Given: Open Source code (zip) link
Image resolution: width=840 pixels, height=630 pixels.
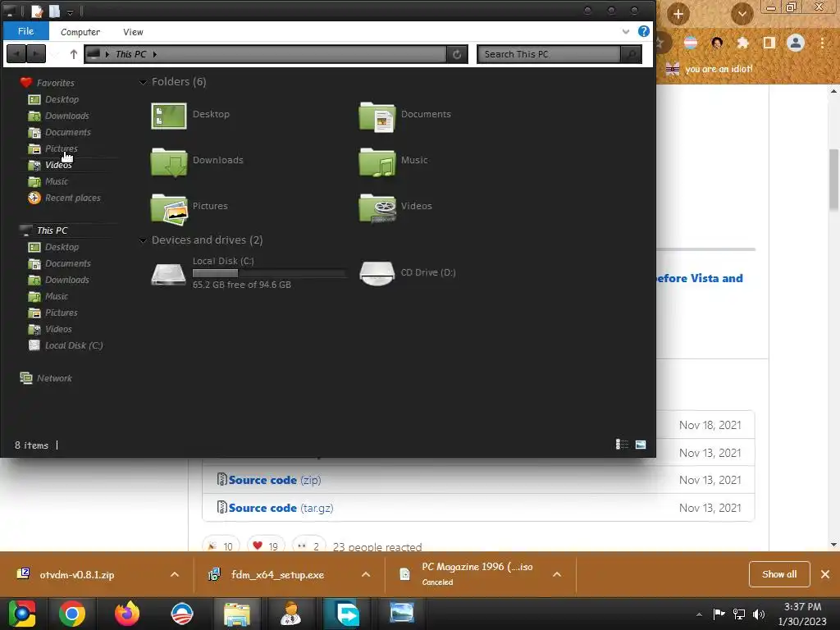Looking at the screenshot, I should click(x=275, y=480).
